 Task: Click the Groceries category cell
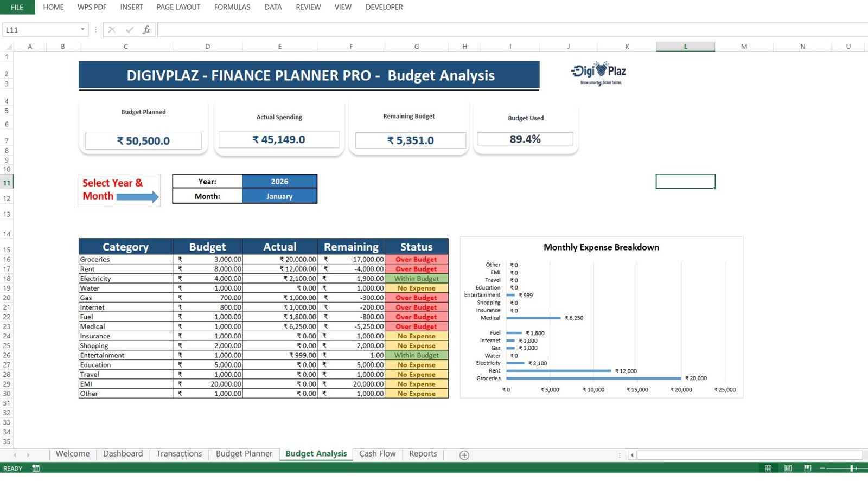[126, 259]
